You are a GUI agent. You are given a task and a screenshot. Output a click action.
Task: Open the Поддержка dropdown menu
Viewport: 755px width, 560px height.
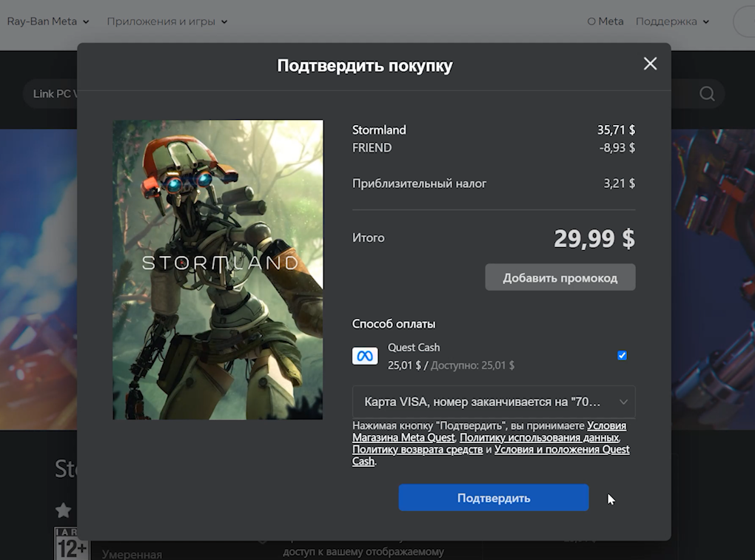click(672, 21)
